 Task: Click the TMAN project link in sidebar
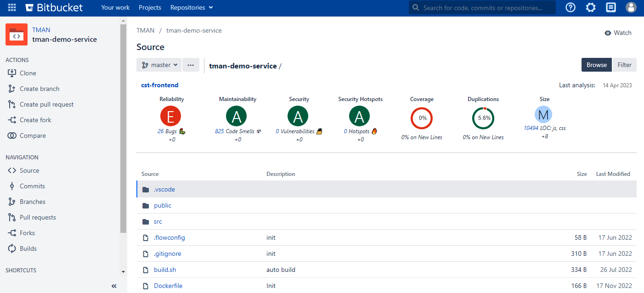41,30
